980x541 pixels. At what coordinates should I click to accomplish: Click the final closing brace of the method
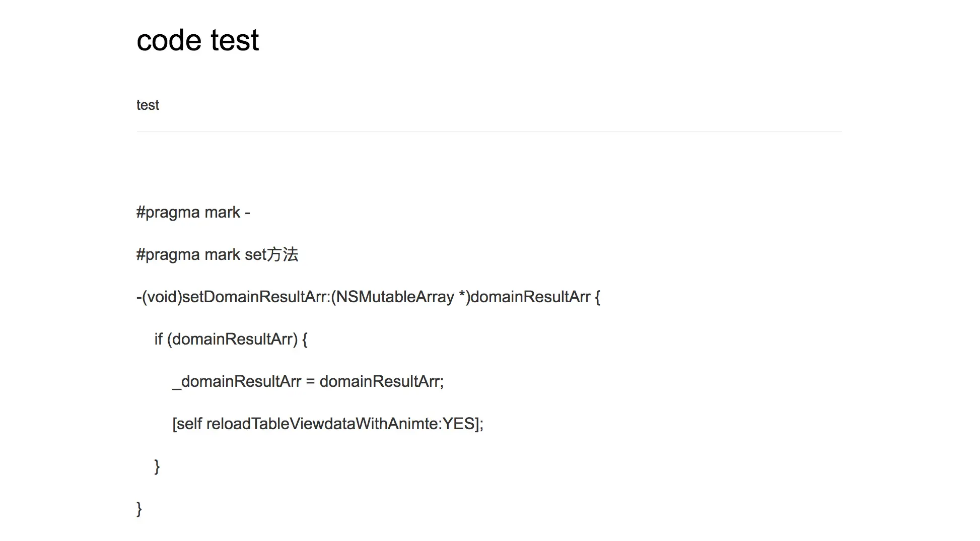tap(139, 509)
